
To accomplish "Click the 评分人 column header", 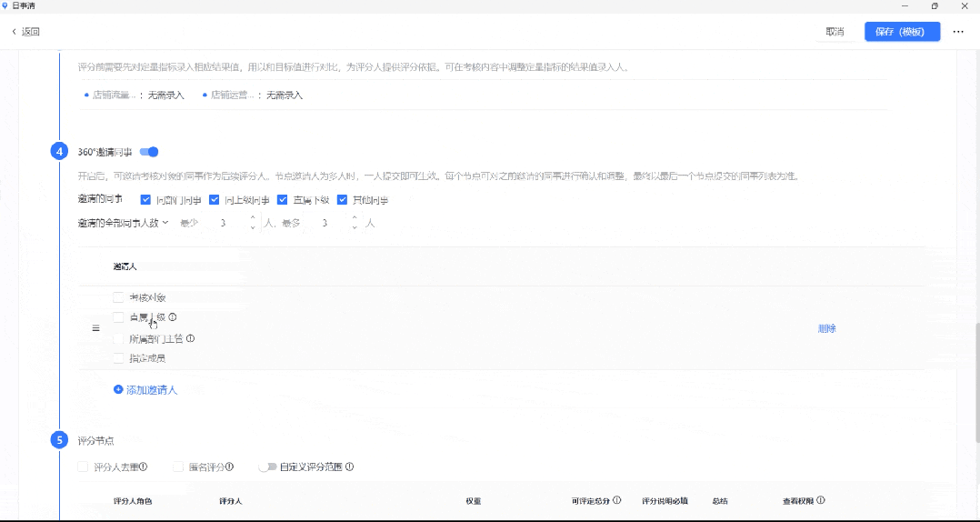I will point(231,501).
